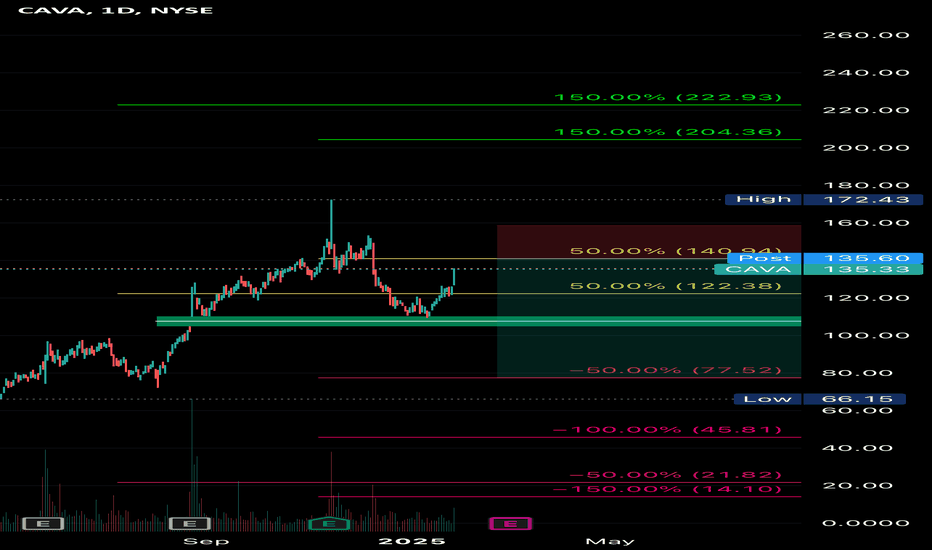Click the 80.00 price axis label
932x550 pixels.
tap(858, 373)
